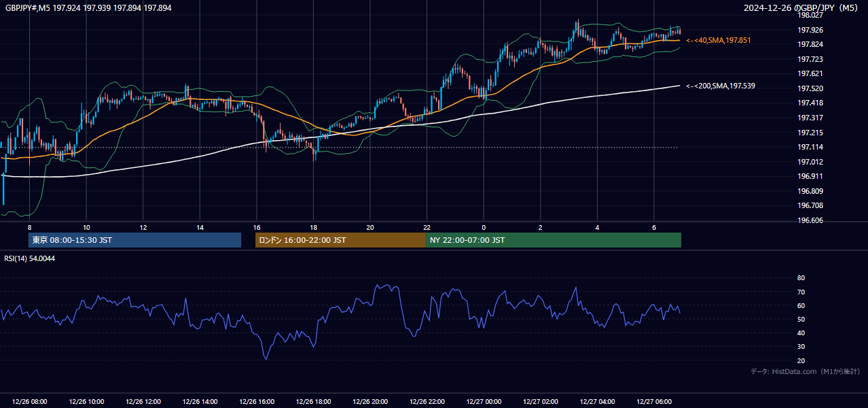868x408 pixels.
Task: Click price axis label 197.418
Action: (x=810, y=103)
